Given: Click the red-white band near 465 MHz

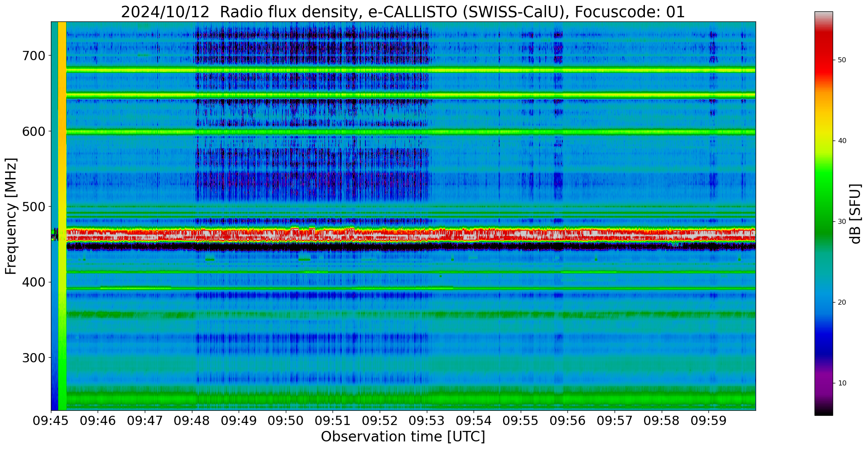Looking at the screenshot, I should pyautogui.click(x=410, y=234).
